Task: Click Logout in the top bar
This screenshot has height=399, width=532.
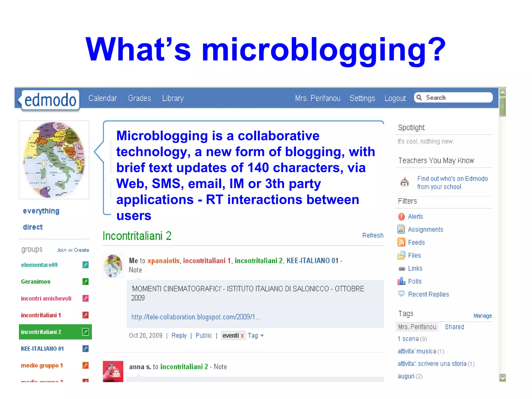Action: tap(395, 98)
